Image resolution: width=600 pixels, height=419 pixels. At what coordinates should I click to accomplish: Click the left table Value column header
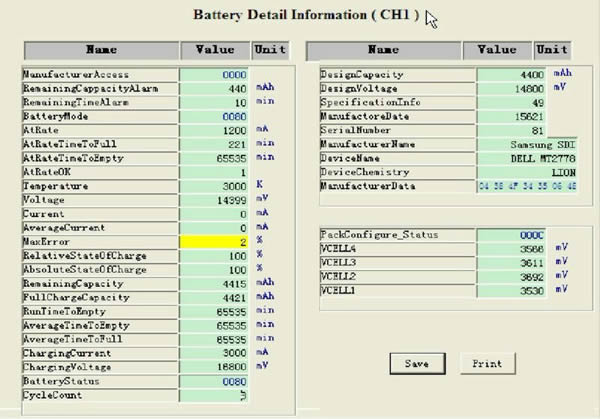[215, 50]
